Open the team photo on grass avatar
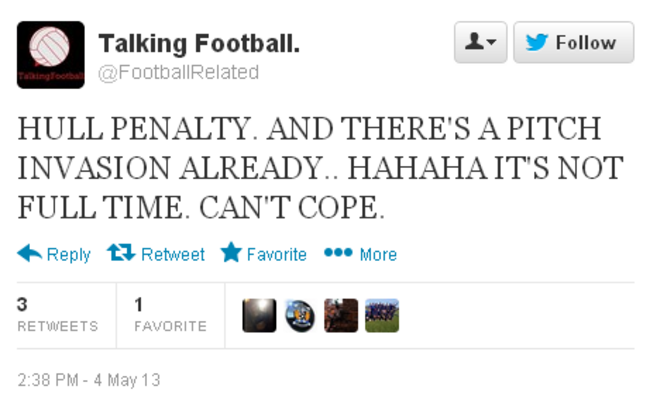Screen dimensions: 650x417 point(382,315)
